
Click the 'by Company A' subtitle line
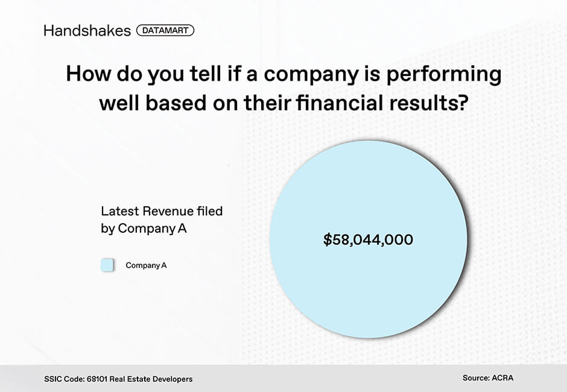[144, 229]
